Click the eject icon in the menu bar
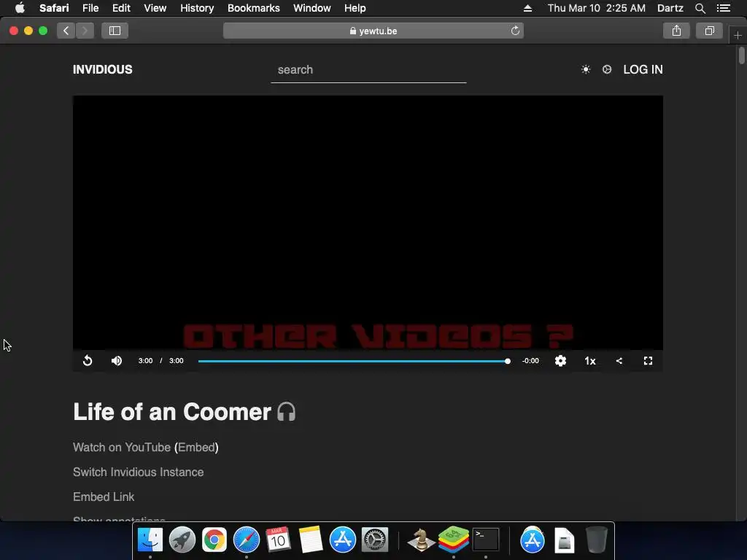747x560 pixels. (x=527, y=8)
